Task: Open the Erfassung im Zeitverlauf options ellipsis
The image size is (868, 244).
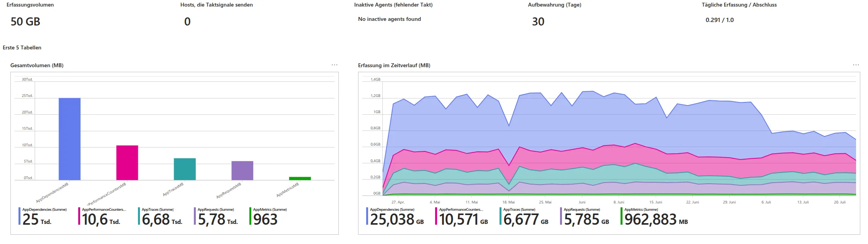Action: [x=856, y=65]
